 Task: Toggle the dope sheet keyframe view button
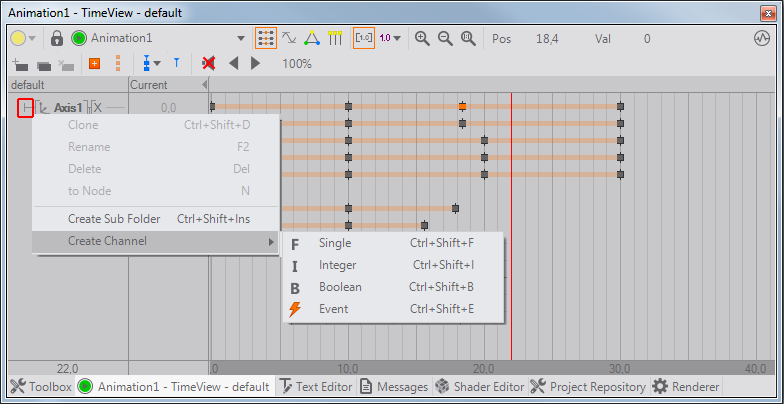tap(265, 38)
